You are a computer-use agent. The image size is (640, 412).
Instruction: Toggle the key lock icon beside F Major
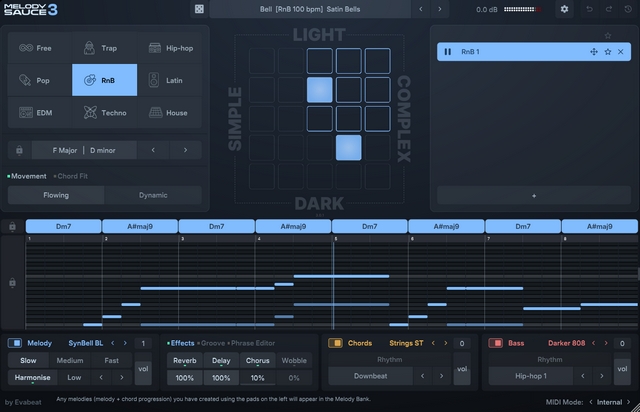point(19,150)
